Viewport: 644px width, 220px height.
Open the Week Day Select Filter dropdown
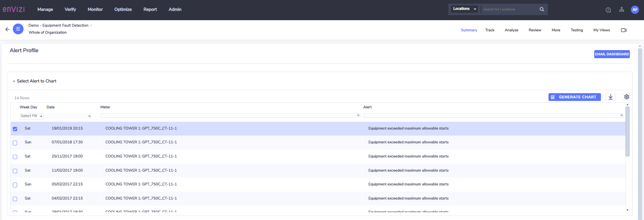(x=32, y=116)
